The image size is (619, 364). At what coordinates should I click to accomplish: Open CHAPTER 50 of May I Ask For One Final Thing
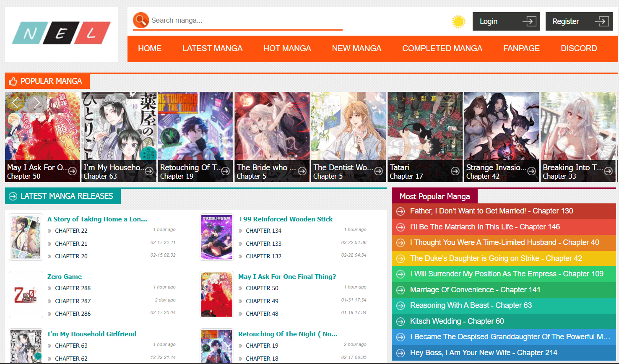[262, 288]
